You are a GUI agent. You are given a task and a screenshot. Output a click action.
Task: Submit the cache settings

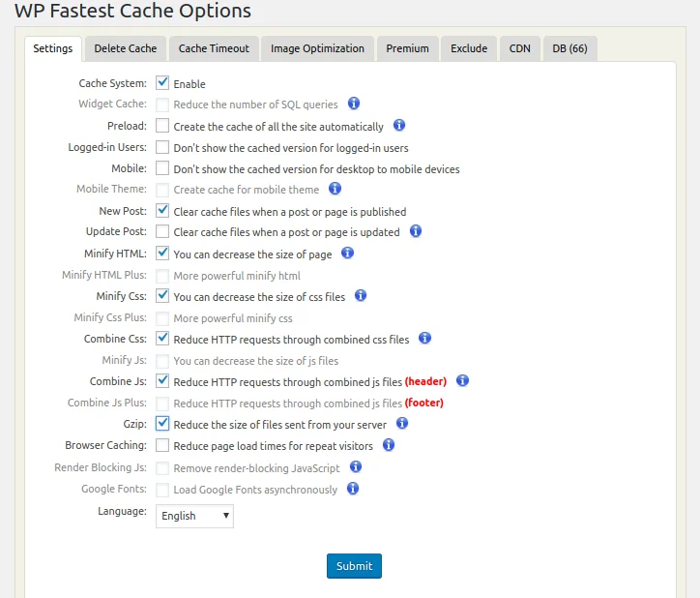[354, 566]
